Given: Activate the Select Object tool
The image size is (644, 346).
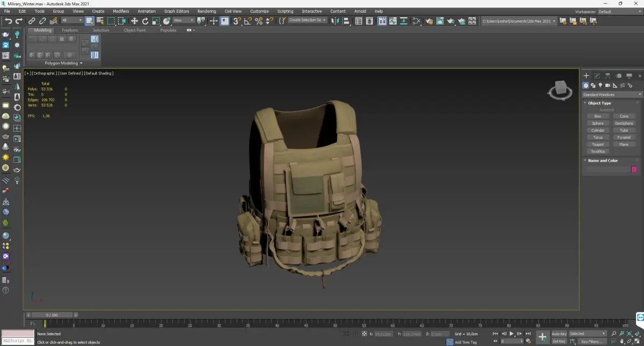Looking at the screenshot, I should point(90,21).
